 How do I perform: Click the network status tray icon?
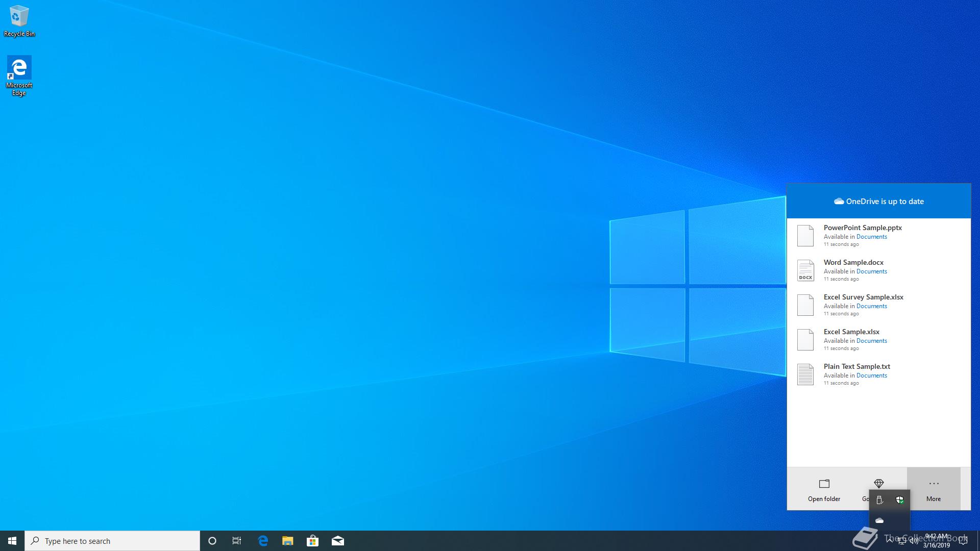coord(902,541)
